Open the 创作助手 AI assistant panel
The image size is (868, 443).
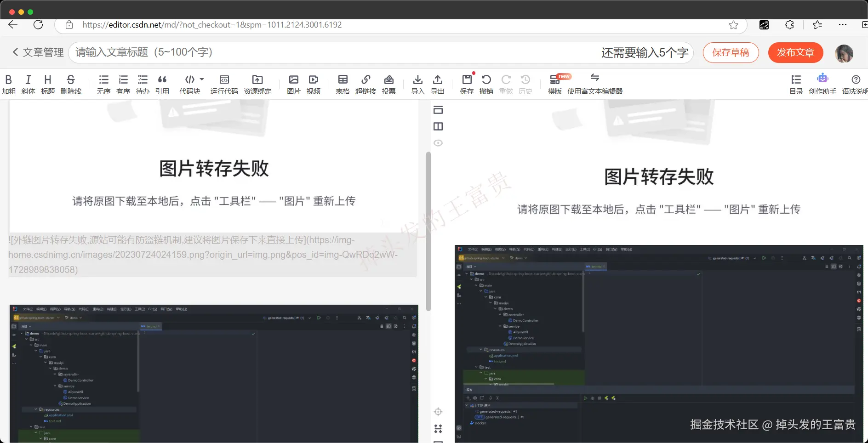pos(822,84)
